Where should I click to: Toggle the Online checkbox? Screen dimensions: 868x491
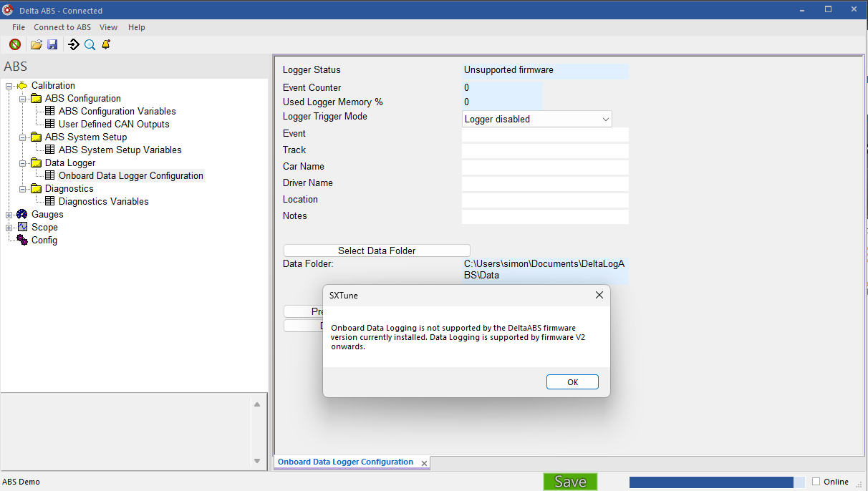tap(816, 482)
